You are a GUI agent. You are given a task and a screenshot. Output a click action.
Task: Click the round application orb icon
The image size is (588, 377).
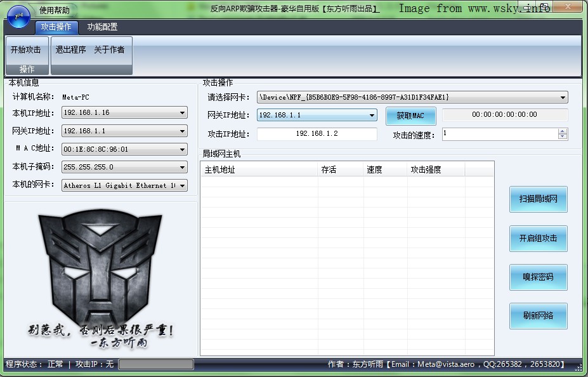(x=18, y=17)
